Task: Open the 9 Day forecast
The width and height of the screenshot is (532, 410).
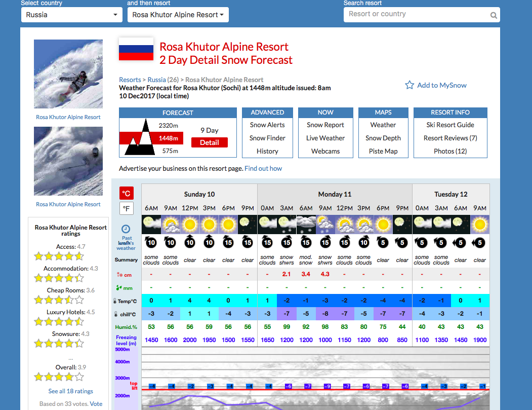Action: coord(210,130)
